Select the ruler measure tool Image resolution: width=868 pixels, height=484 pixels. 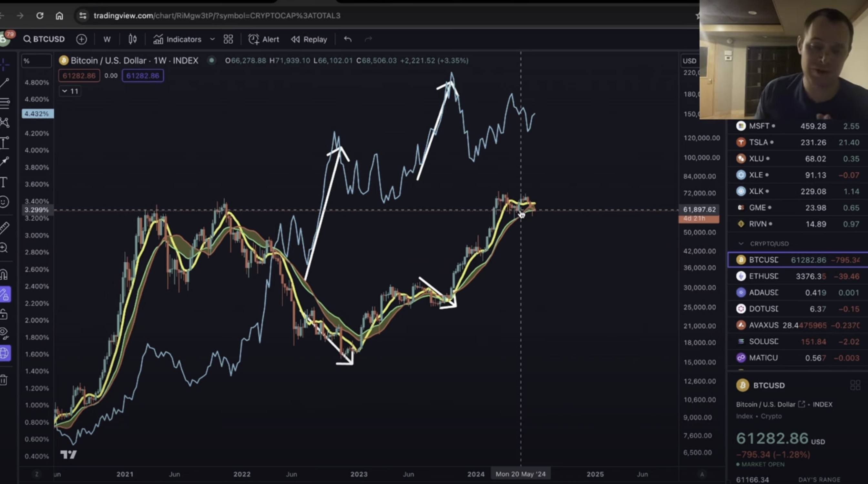click(x=4, y=228)
